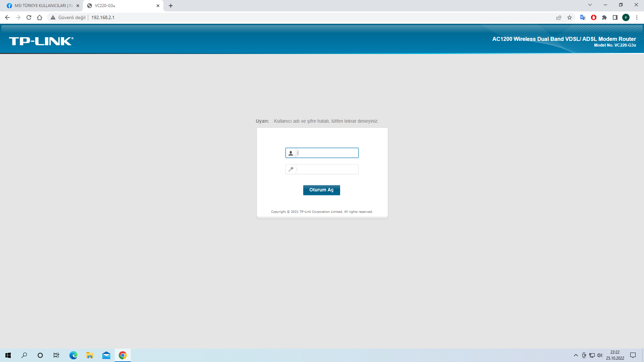
Task: Open Microsoft Edge from taskbar
Action: click(73, 355)
